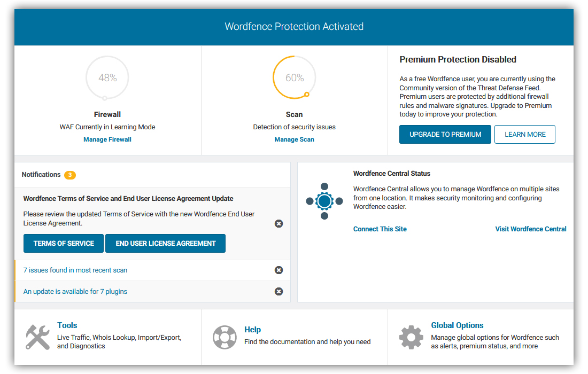588x374 pixels.
Task: Dismiss the plugin updates available notification
Action: [x=278, y=292]
